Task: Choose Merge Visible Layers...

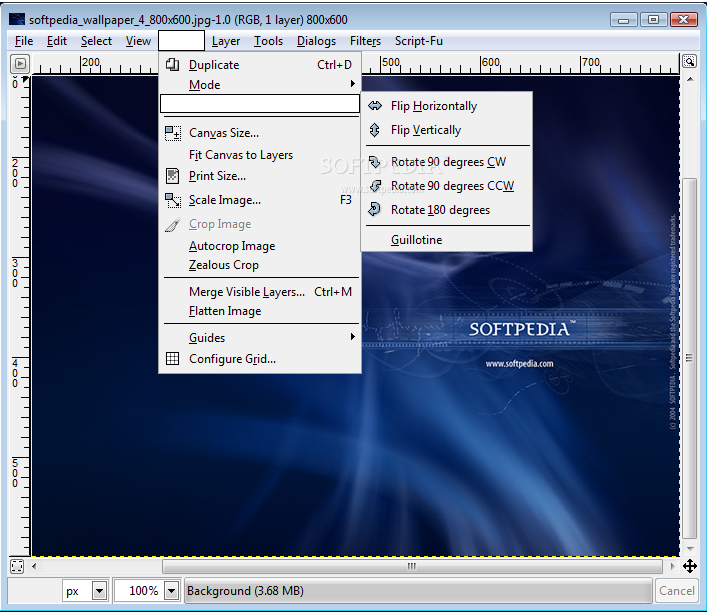Action: (x=260, y=292)
